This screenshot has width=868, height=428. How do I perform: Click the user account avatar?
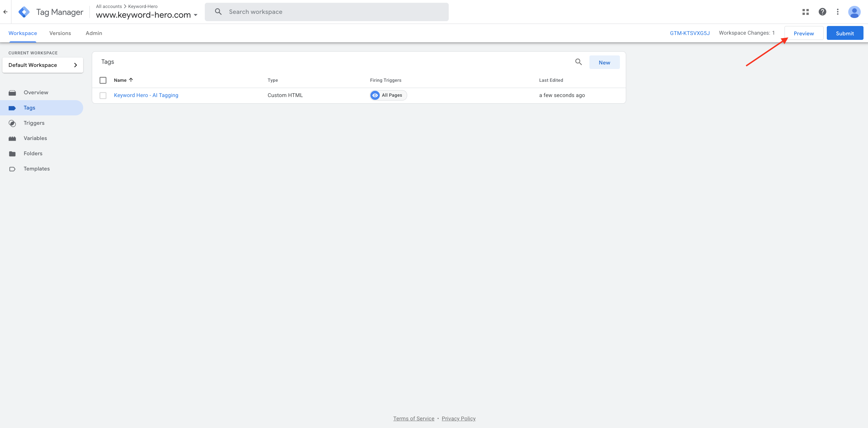click(854, 12)
